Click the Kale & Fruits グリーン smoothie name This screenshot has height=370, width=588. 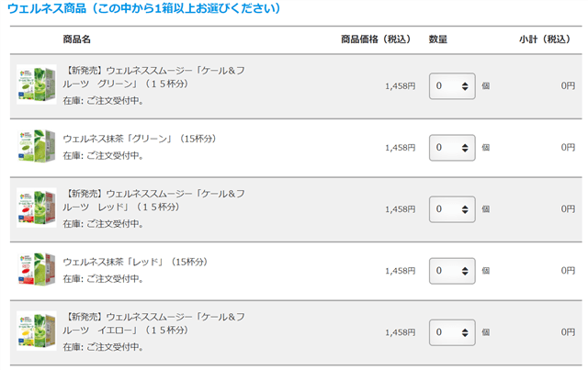pos(154,76)
